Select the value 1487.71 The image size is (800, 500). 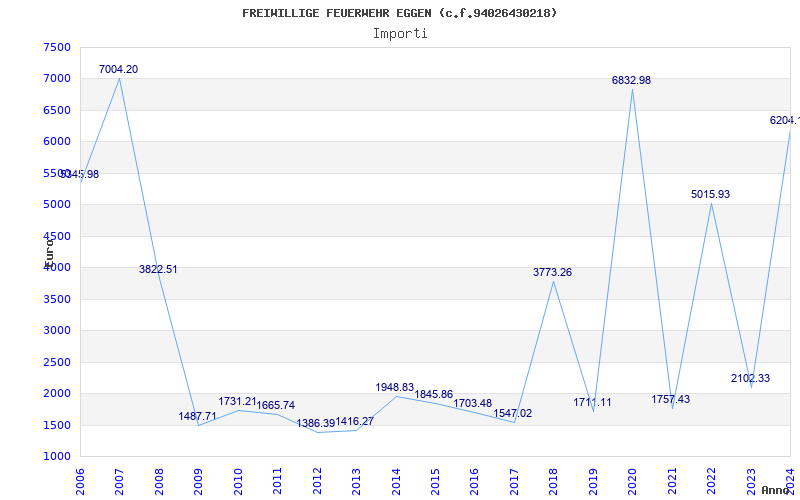click(197, 416)
